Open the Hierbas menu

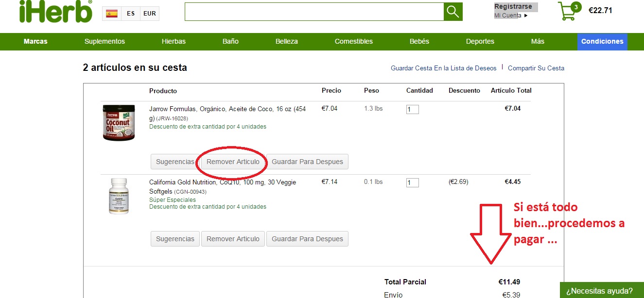pos(174,41)
